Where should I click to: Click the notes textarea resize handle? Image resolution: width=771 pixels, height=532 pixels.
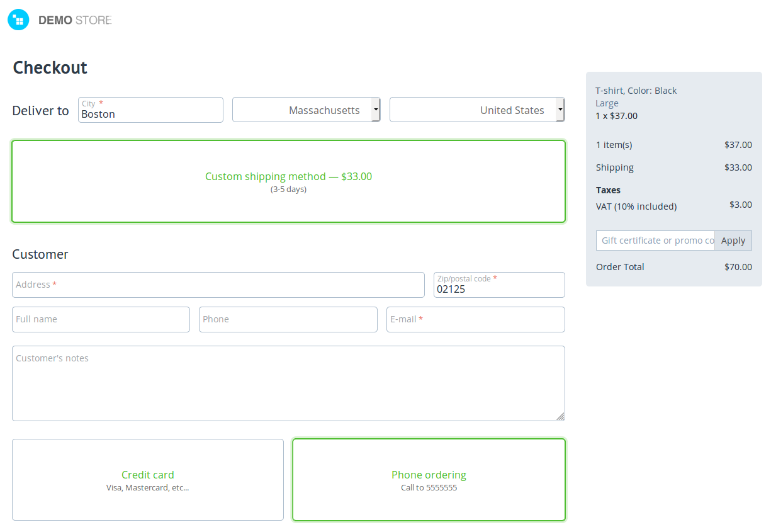pyautogui.click(x=560, y=416)
